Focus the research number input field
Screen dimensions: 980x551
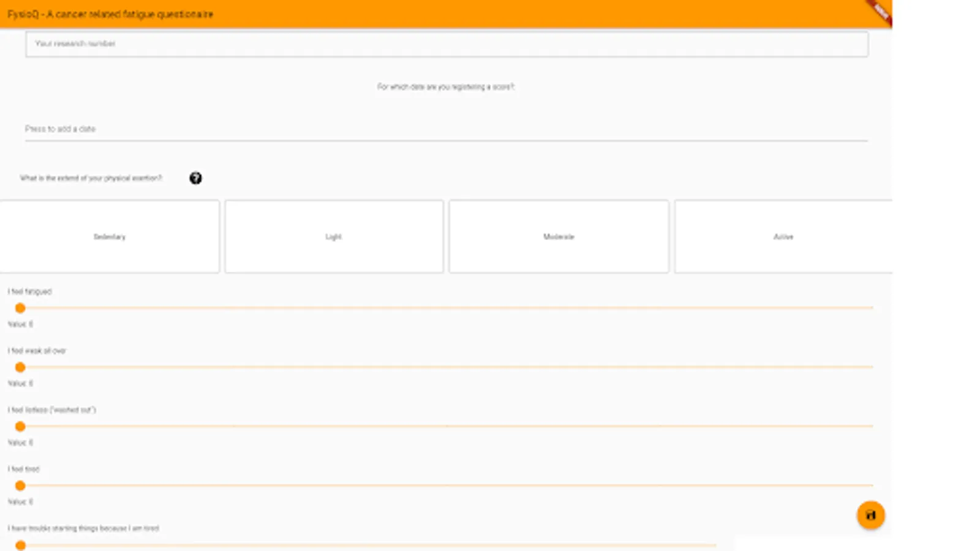[447, 44]
